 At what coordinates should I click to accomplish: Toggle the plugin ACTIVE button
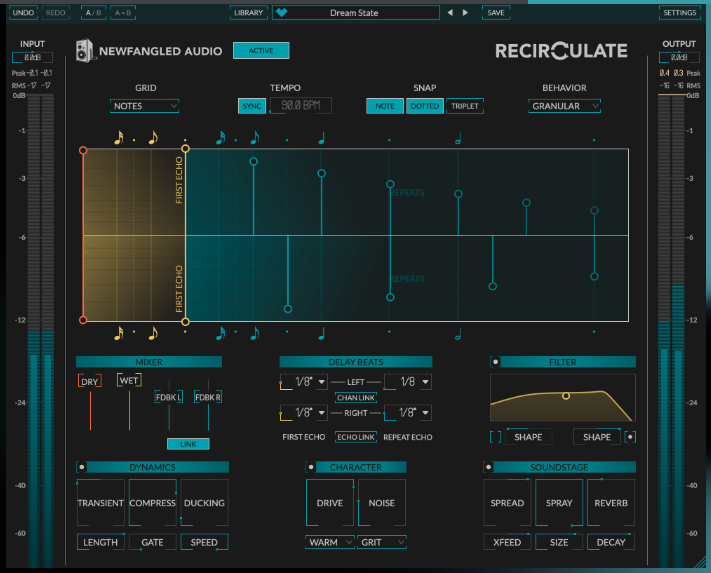coord(260,51)
